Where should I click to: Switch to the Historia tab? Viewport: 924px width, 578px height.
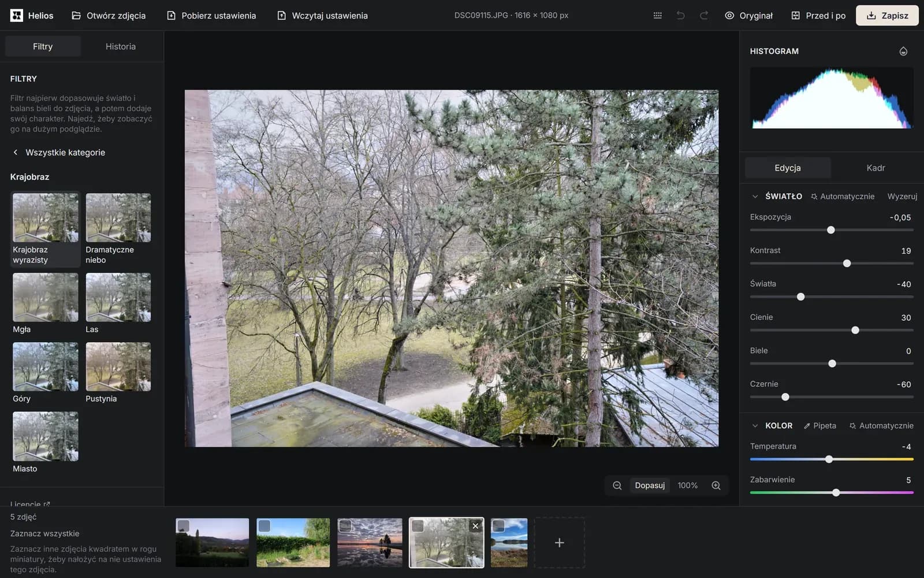(x=121, y=46)
